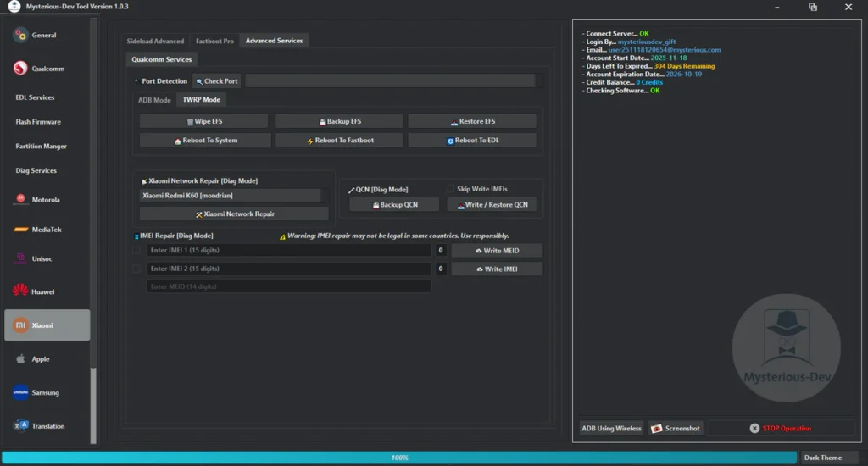
Task: Open the MediaTek sidebar entry
Action: (x=21, y=230)
